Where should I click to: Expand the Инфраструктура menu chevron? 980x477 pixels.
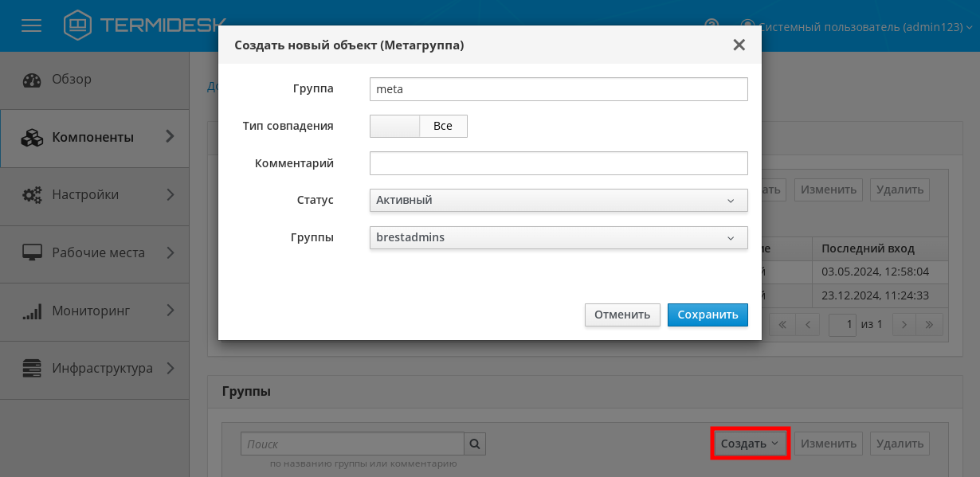click(170, 368)
